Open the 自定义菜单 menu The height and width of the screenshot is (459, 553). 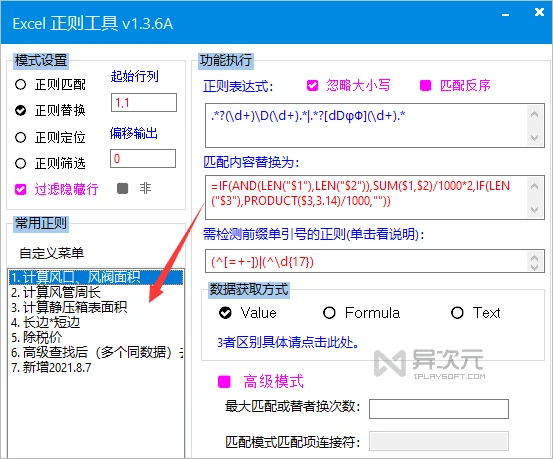click(51, 253)
